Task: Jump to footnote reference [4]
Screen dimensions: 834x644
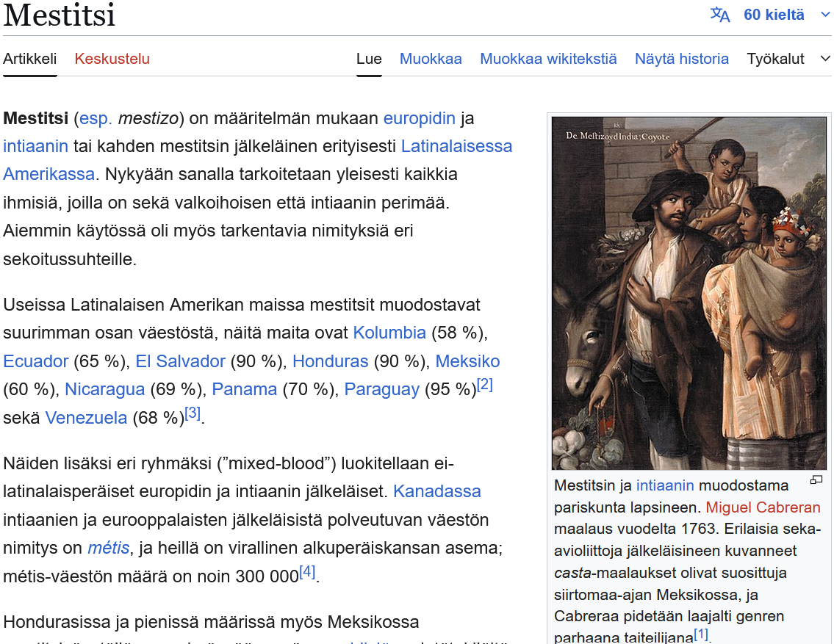Action: 307,572
